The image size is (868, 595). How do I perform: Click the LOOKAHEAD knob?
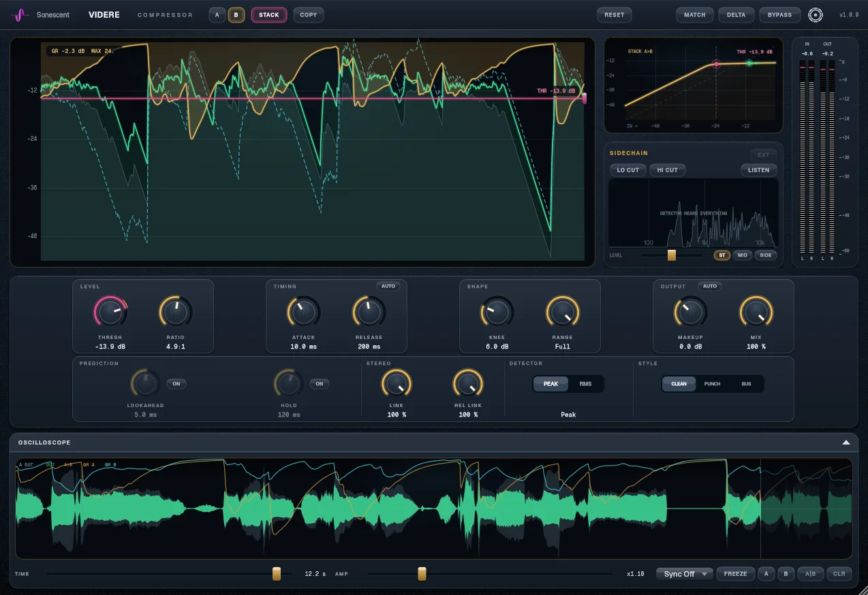(x=145, y=384)
